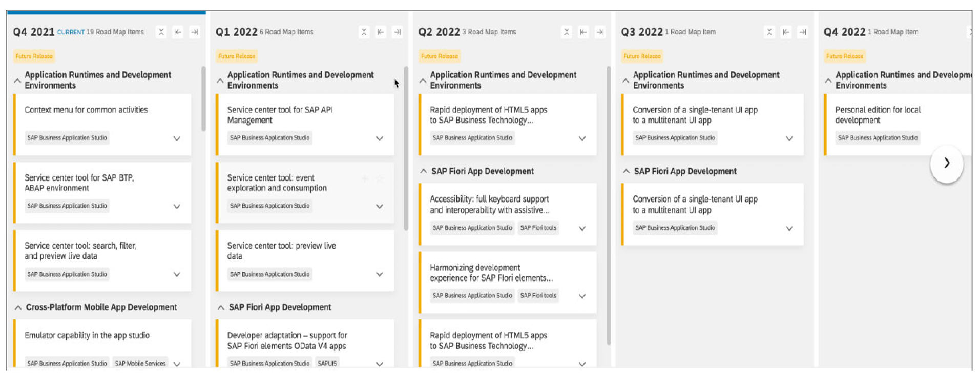Collapse 'Application Runtimes and Development Environments' section in Q1 2022
The image size is (980, 381).
(x=220, y=81)
